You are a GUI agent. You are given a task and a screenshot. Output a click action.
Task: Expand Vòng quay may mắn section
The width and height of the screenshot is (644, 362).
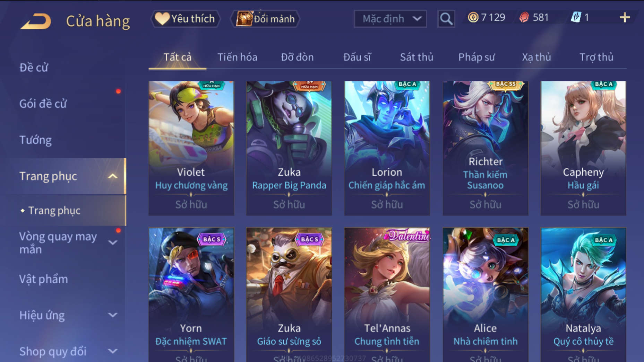pos(113,242)
